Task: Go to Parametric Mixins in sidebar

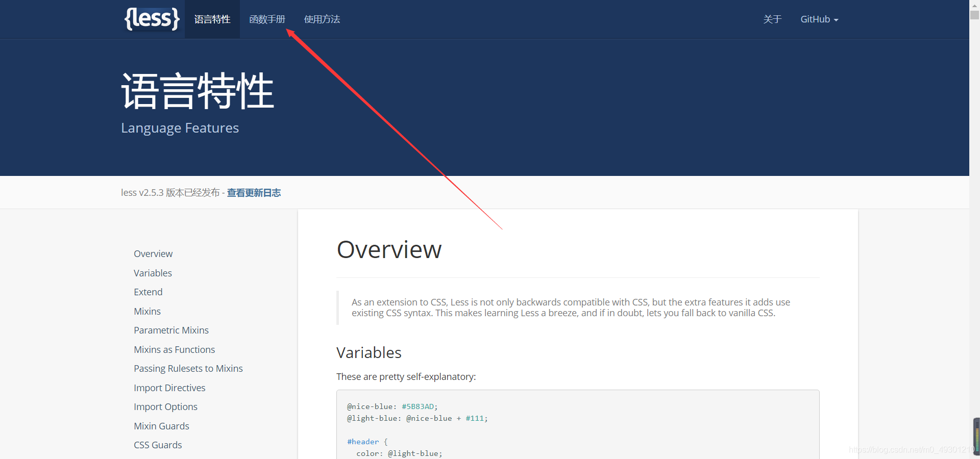Action: pyautogui.click(x=171, y=330)
